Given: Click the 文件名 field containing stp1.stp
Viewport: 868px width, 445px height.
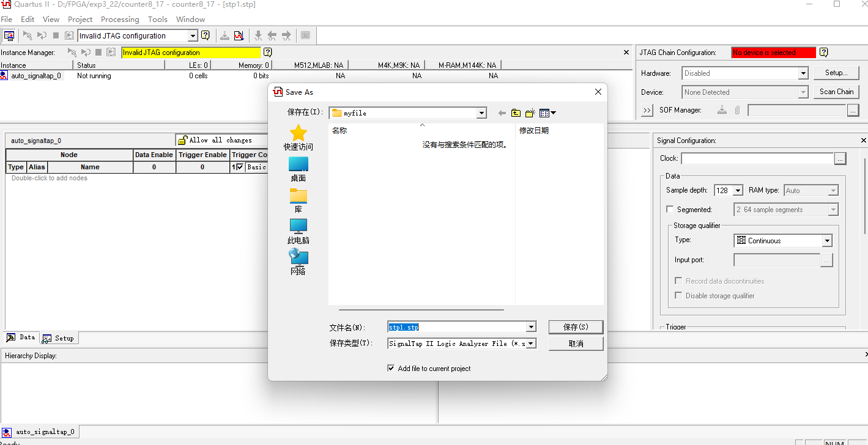Looking at the screenshot, I should click(x=453, y=326).
